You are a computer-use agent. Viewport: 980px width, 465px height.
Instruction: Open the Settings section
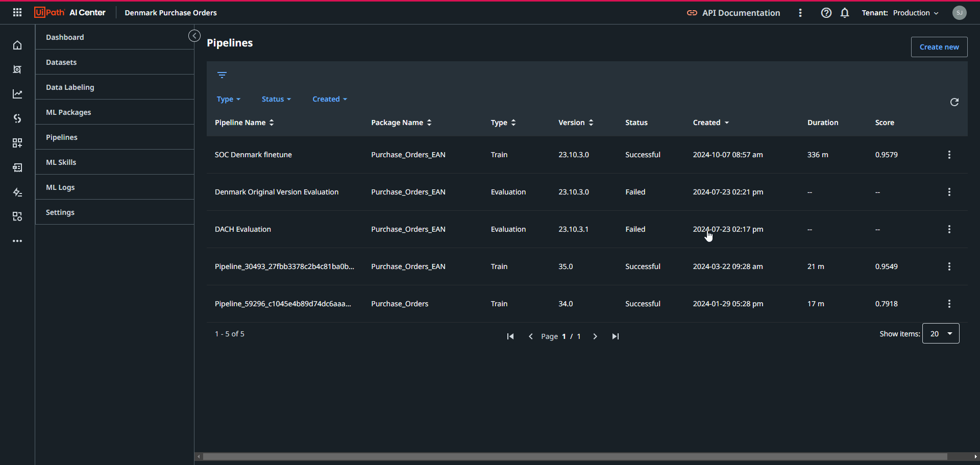[x=60, y=212]
